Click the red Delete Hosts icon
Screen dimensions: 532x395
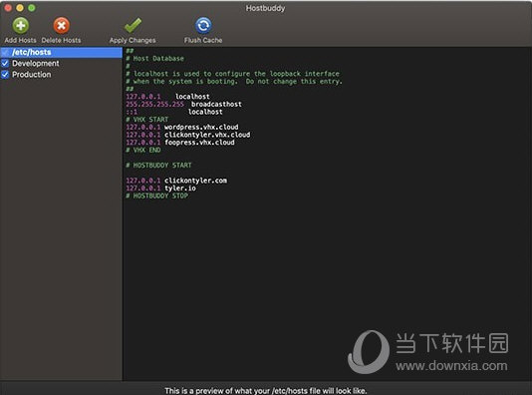62,26
